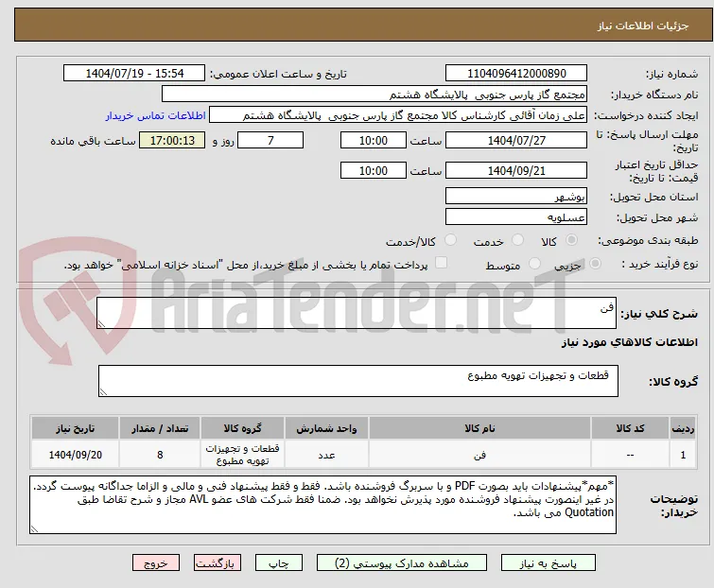Open buyer contact information link

pyautogui.click(x=156, y=115)
